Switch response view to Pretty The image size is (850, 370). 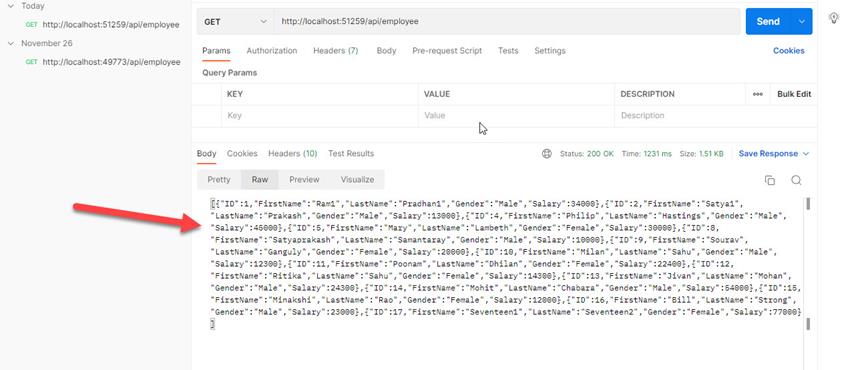tap(219, 179)
